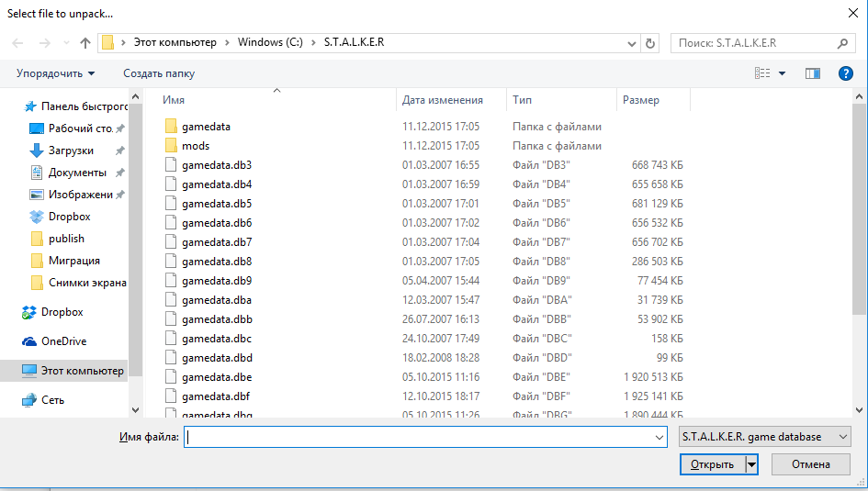Select the gamedata folder icon
Screen dimensions: 868x491
click(x=171, y=127)
